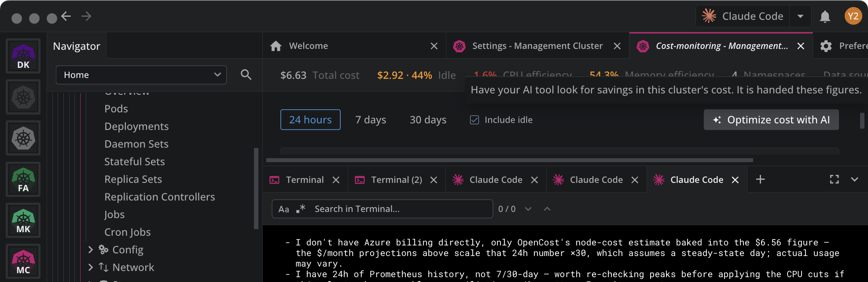The height and width of the screenshot is (282, 868).
Task: Switch to Settings - Management Cluster tab
Action: point(537,46)
